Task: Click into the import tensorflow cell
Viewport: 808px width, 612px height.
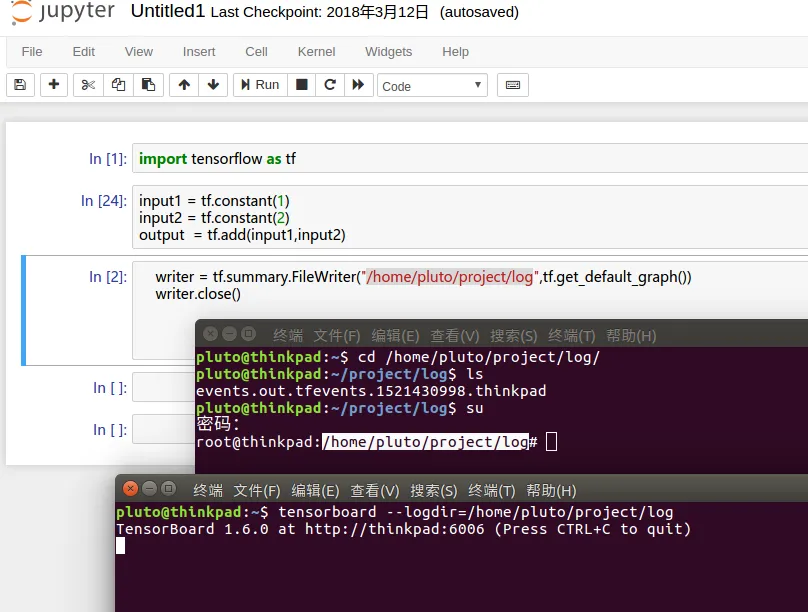Action: pos(470,158)
